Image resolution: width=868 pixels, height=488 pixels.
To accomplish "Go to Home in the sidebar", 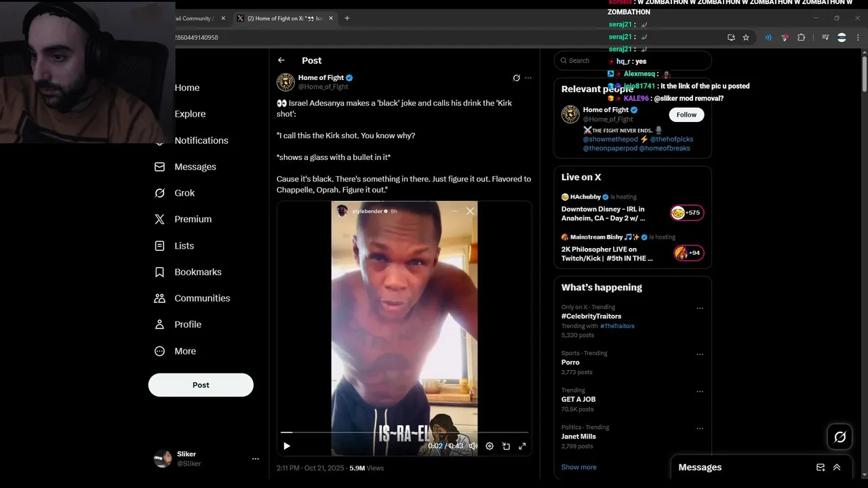I will point(186,87).
